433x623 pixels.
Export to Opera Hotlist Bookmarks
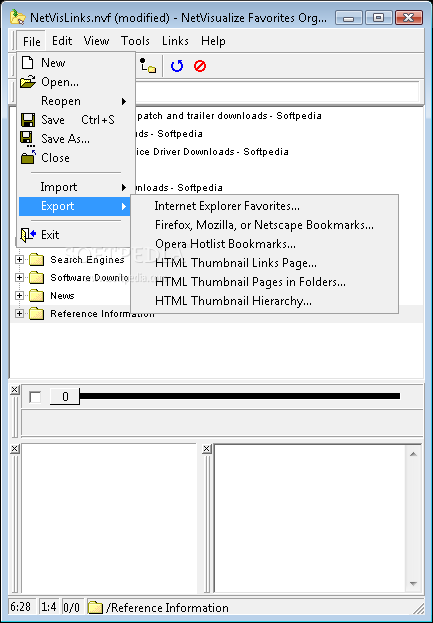pyautogui.click(x=265, y=244)
